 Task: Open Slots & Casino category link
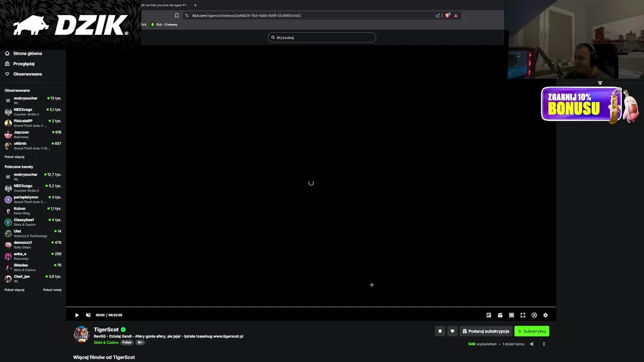coord(106,342)
